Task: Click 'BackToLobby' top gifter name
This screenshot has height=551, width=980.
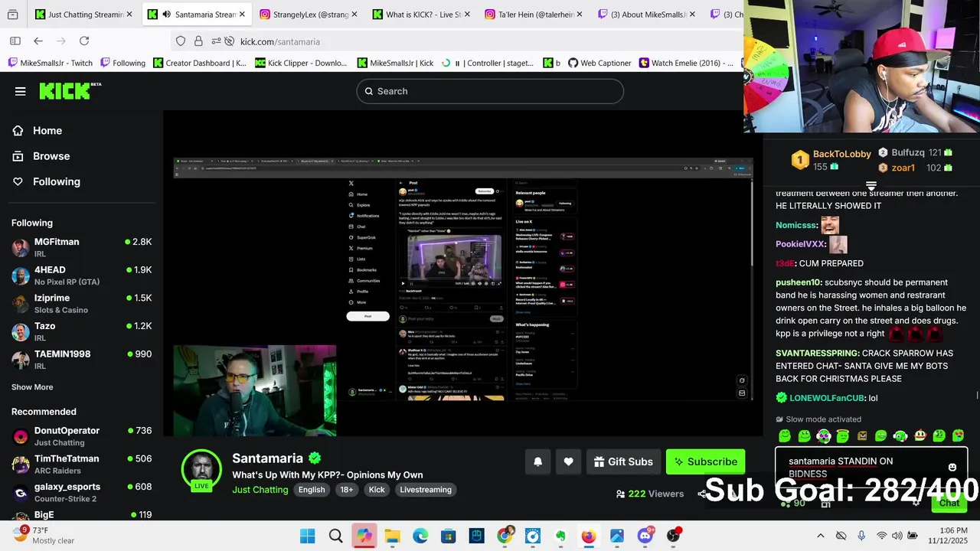Action: tap(842, 154)
